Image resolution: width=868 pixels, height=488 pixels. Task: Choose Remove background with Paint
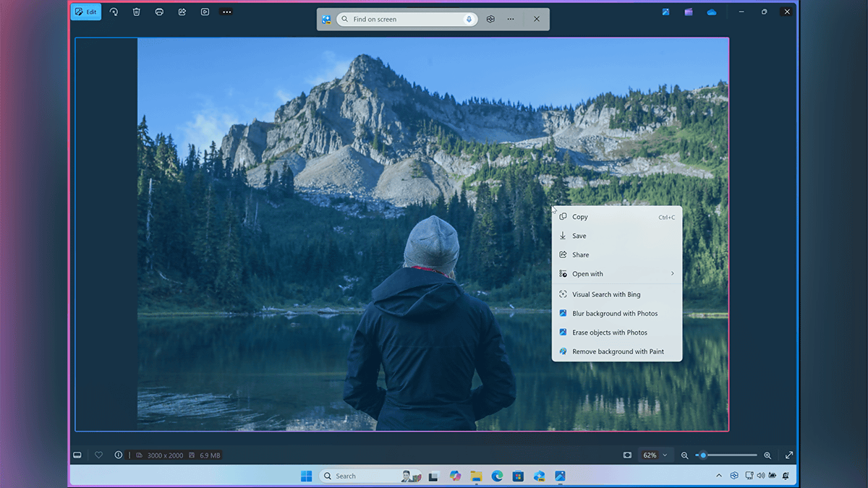click(617, 351)
